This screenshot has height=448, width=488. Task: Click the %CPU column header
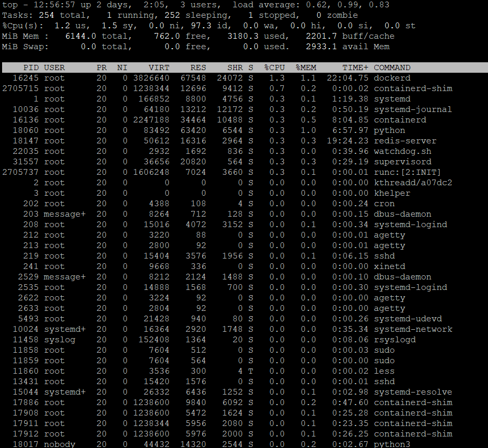coord(274,68)
